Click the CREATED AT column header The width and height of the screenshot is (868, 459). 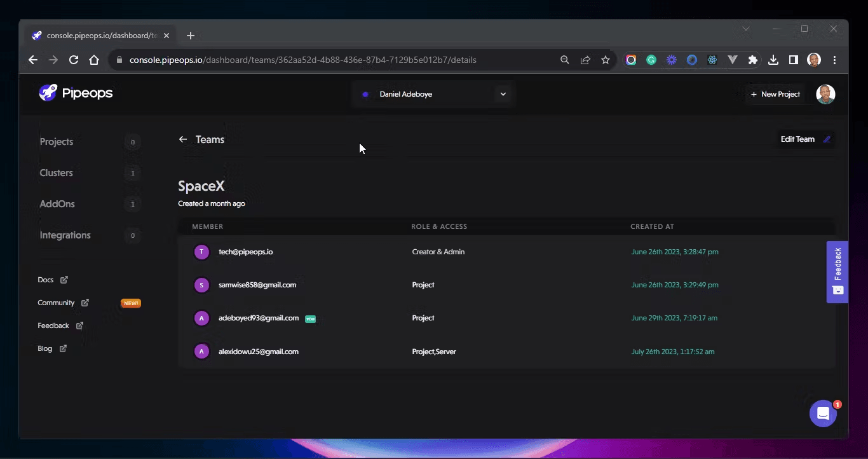coord(652,226)
